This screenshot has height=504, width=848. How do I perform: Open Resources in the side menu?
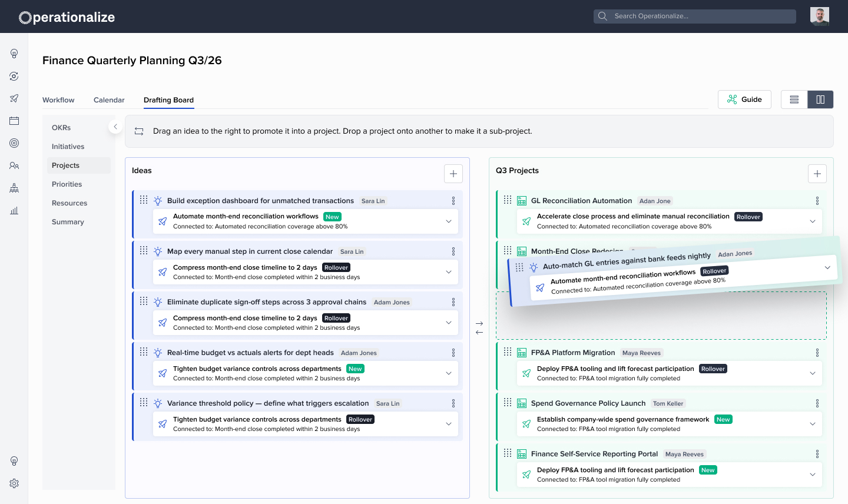[x=79, y=203]
